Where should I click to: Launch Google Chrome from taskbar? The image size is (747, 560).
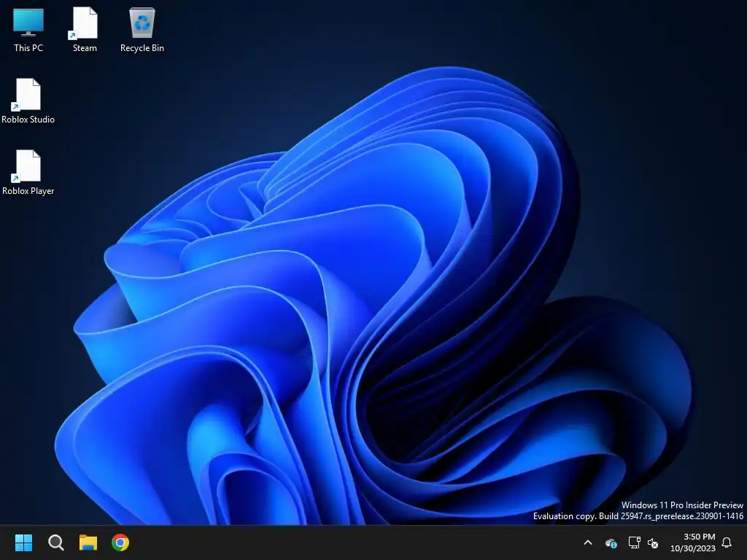tap(120, 542)
